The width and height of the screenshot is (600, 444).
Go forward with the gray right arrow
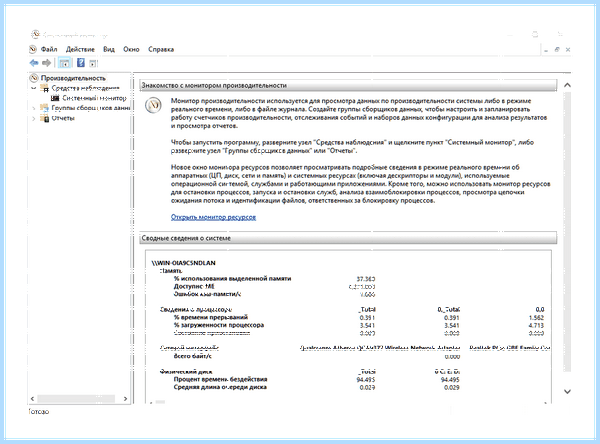[47, 63]
